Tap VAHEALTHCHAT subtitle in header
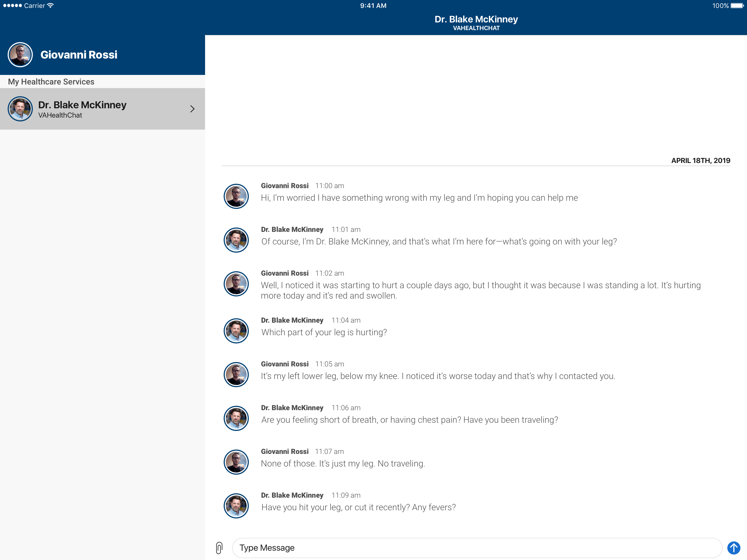 (x=476, y=28)
